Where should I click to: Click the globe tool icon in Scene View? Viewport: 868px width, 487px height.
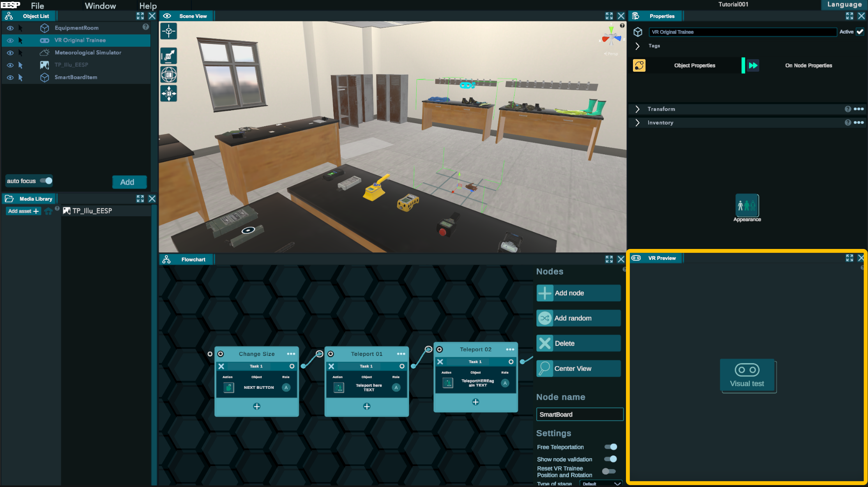pyautogui.click(x=169, y=74)
